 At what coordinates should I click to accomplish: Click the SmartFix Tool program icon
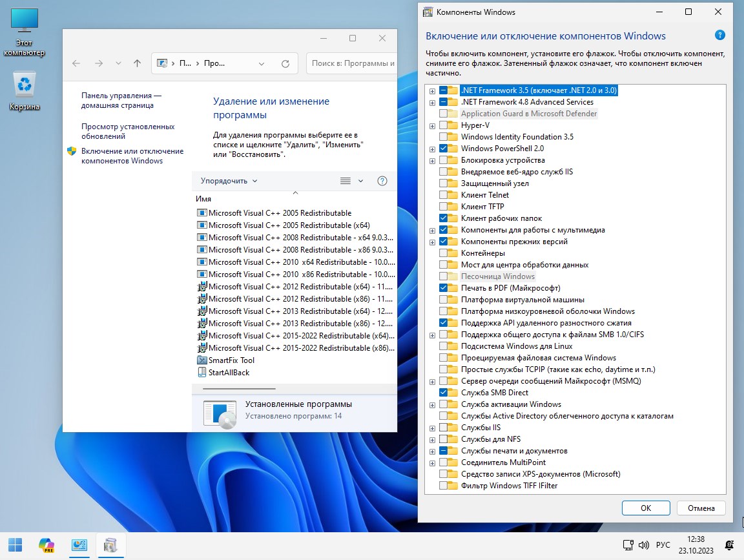click(201, 360)
